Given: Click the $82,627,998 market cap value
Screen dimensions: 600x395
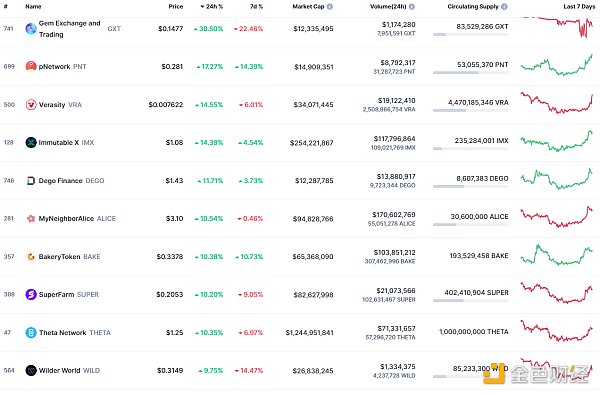Looking at the screenshot, I should [x=313, y=295].
